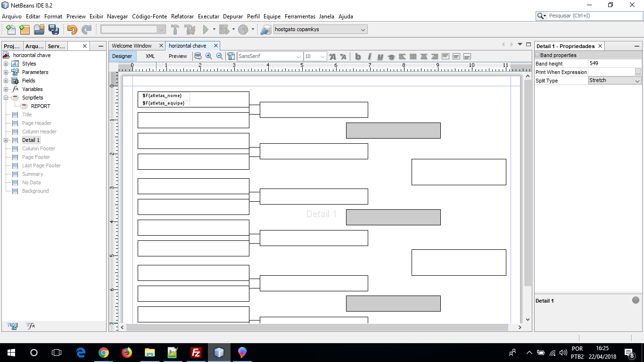This screenshot has height=362, width=644.
Task: Align text right in designer toolbar
Action: tap(435, 57)
